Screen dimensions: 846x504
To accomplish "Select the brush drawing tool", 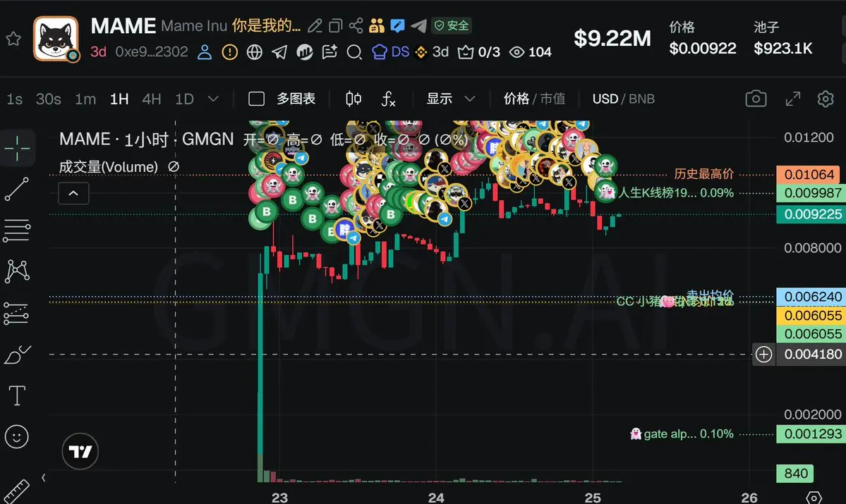I will [17, 355].
